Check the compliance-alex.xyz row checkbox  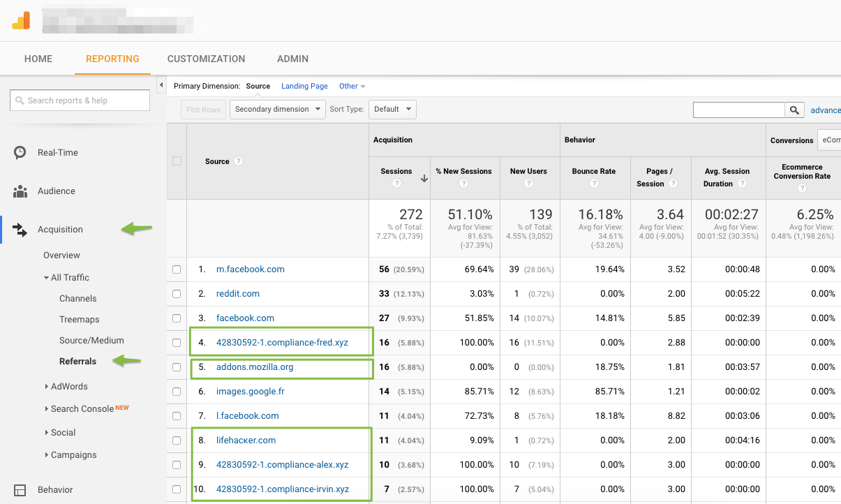click(177, 465)
